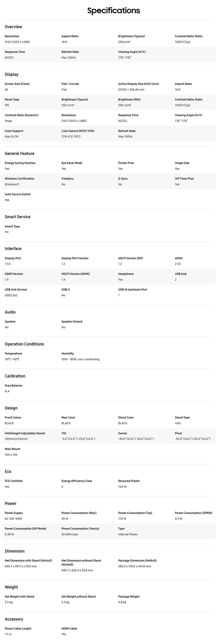Screen dimensions: 218x644
Task: Click the Operation Conditions heading
Action: tap(24, 344)
